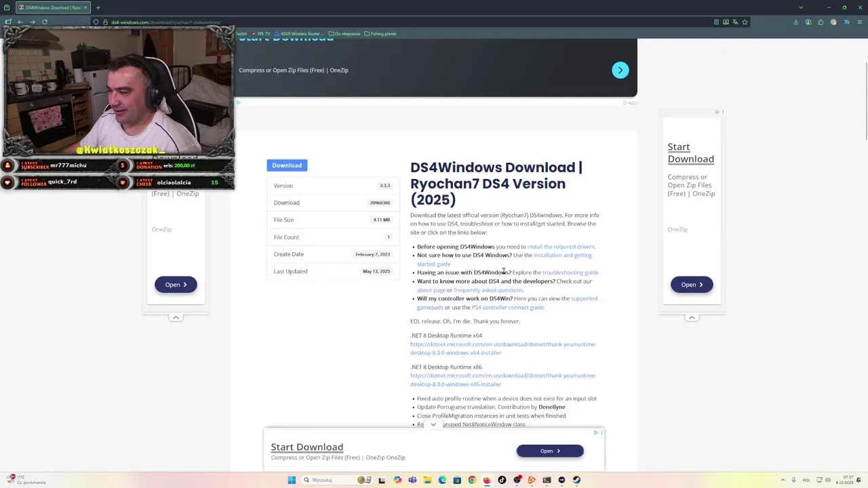
Task: Collapse the left sidebar ad with chevron
Action: [x=176, y=317]
